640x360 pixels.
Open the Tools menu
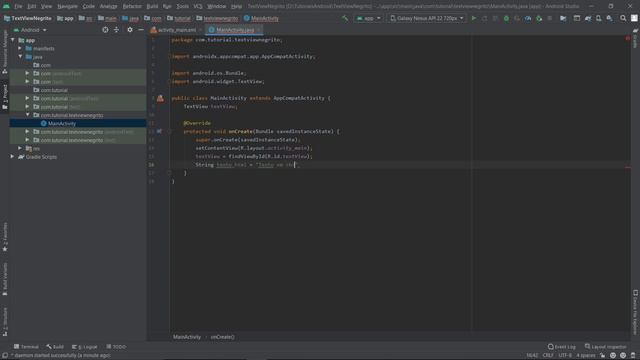click(182, 6)
